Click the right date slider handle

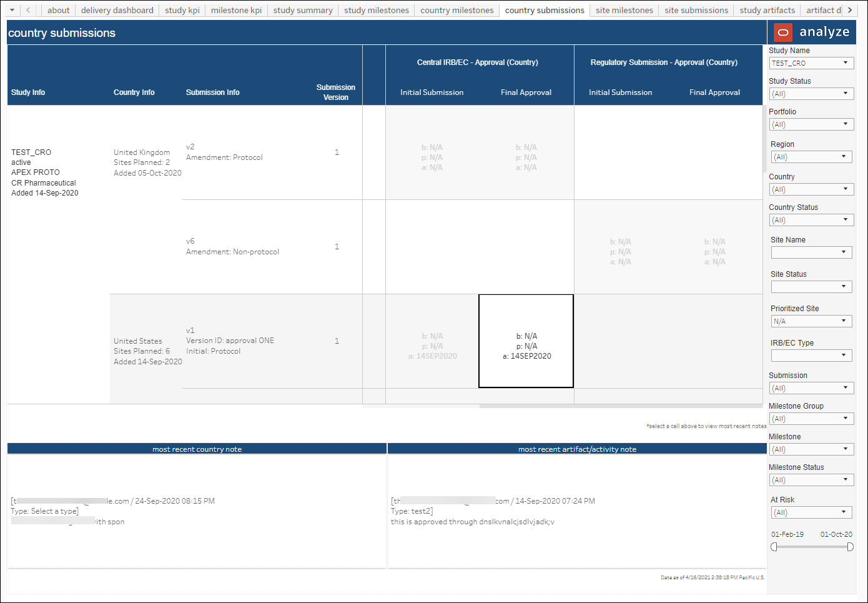tap(850, 547)
